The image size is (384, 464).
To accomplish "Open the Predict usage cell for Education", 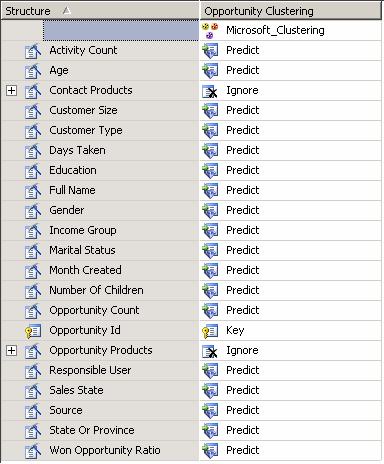I will tap(290, 170).
